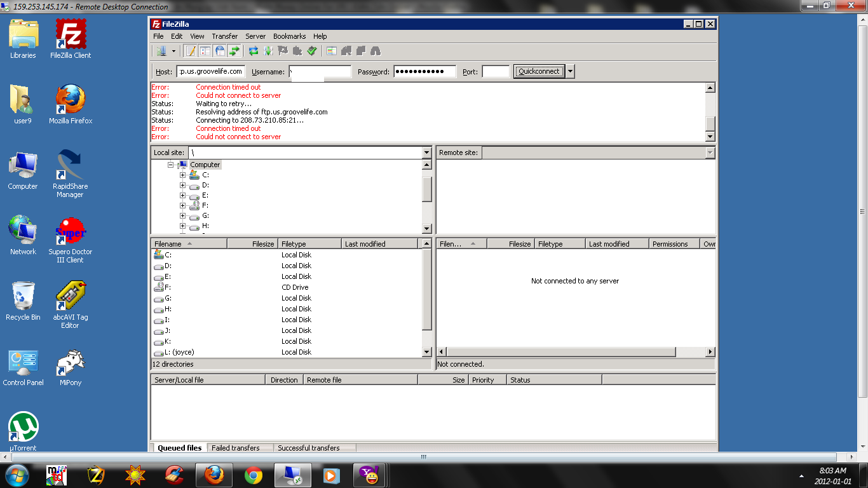
Task: Toggle the transfer queue display
Action: pos(234,51)
